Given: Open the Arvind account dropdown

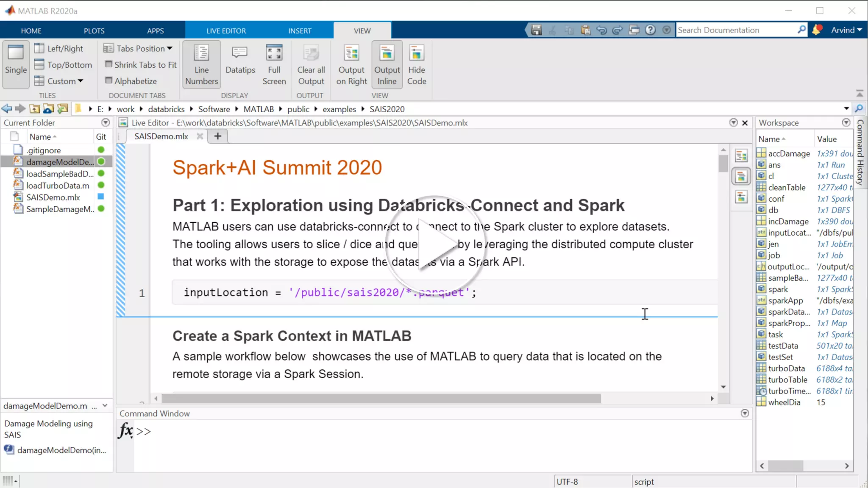Looking at the screenshot, I should [x=846, y=30].
